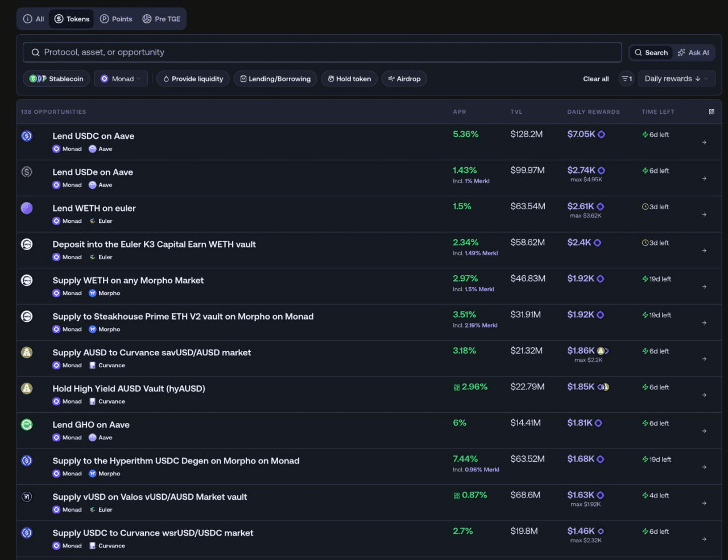Click the vUSD token icon for Valos vault row

(27, 497)
